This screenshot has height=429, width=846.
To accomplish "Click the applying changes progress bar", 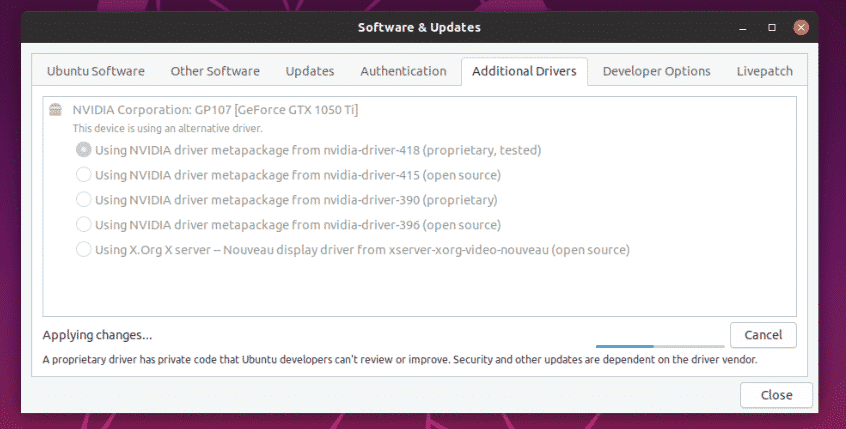I will (x=660, y=346).
